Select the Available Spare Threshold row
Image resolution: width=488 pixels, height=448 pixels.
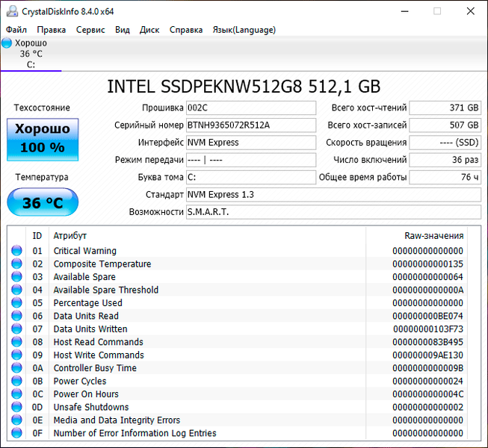pos(106,290)
